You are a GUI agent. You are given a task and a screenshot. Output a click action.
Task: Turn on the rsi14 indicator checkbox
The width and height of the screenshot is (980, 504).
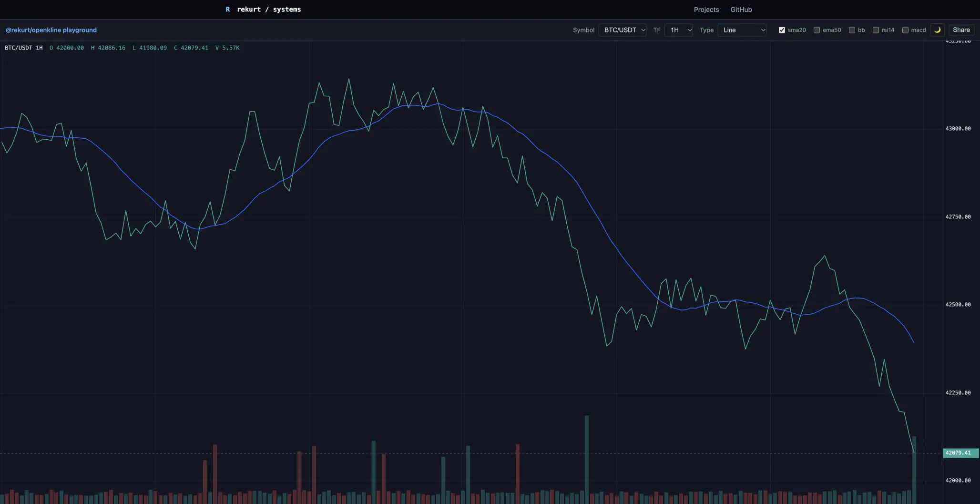tap(876, 30)
